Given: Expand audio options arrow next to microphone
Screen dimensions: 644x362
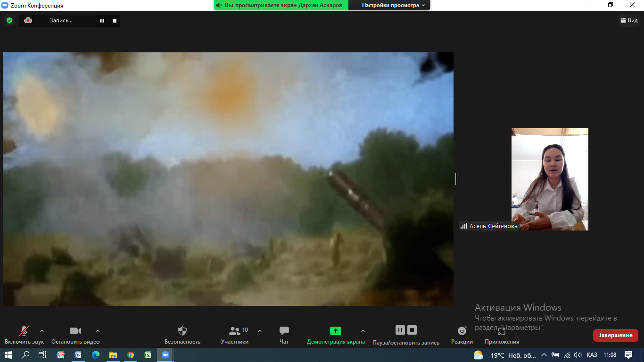Looking at the screenshot, I should (42, 331).
